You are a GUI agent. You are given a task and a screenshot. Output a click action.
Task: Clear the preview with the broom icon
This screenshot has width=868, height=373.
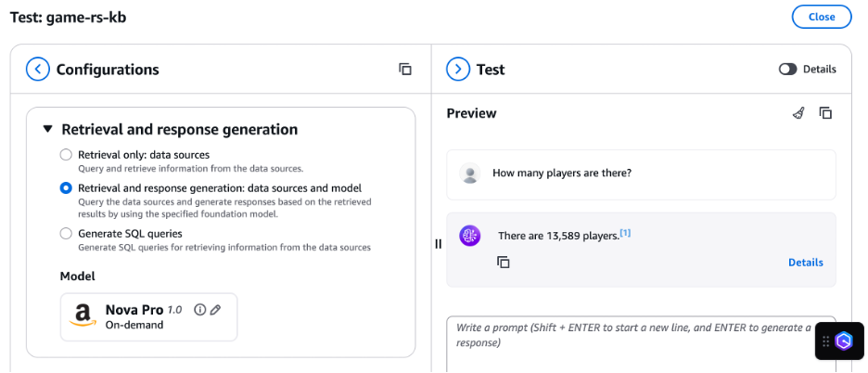pyautogui.click(x=798, y=113)
